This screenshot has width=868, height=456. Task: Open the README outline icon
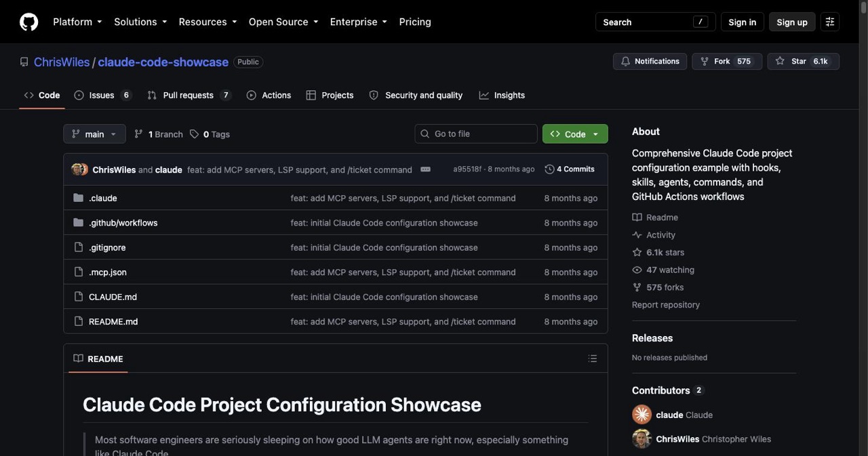pyautogui.click(x=593, y=358)
